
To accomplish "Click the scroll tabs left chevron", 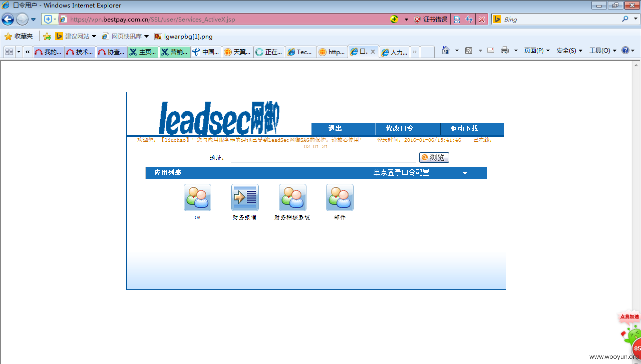I will click(28, 52).
